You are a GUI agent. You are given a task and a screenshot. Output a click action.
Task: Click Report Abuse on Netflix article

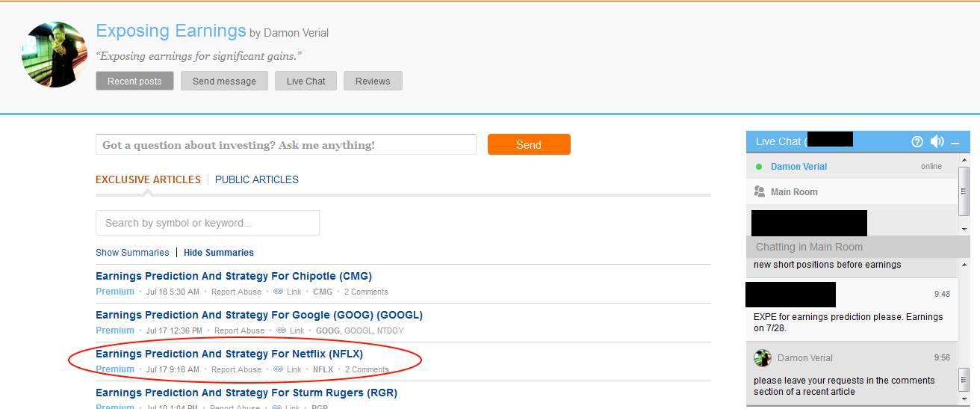click(x=236, y=369)
